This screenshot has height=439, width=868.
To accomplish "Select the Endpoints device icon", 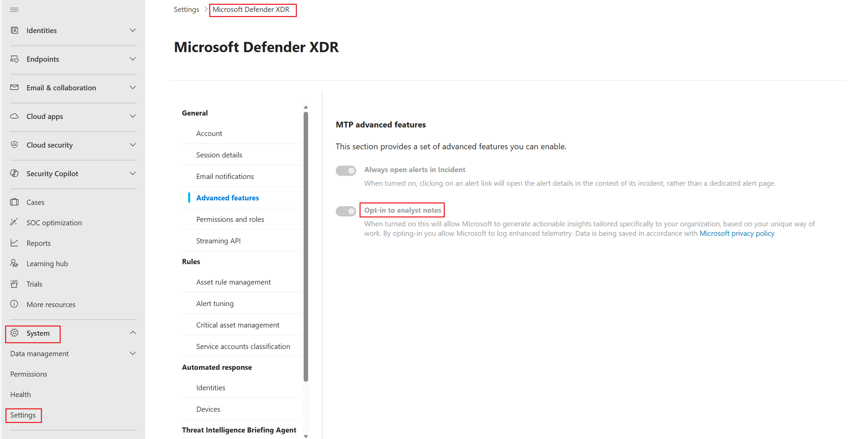I will coord(14,59).
